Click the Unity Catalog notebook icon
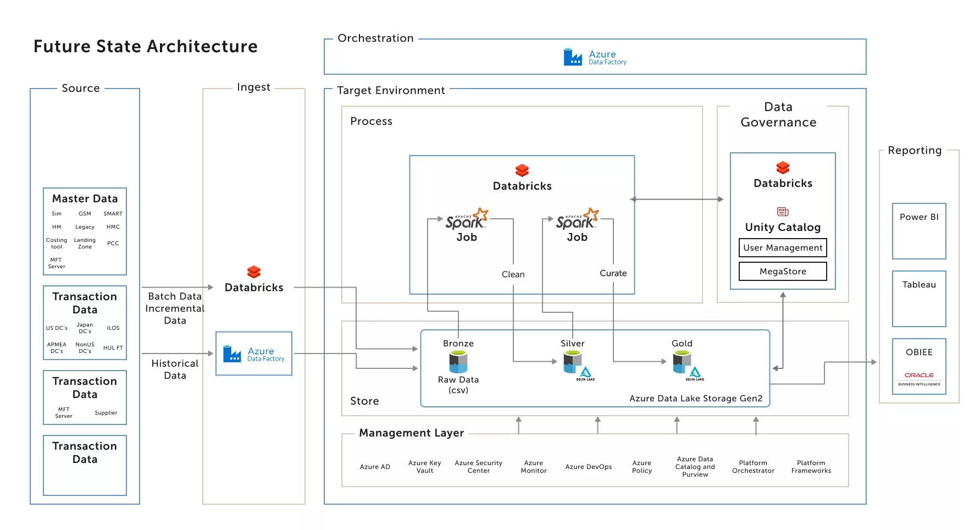Viewport: 980px width, 530px height. click(782, 211)
